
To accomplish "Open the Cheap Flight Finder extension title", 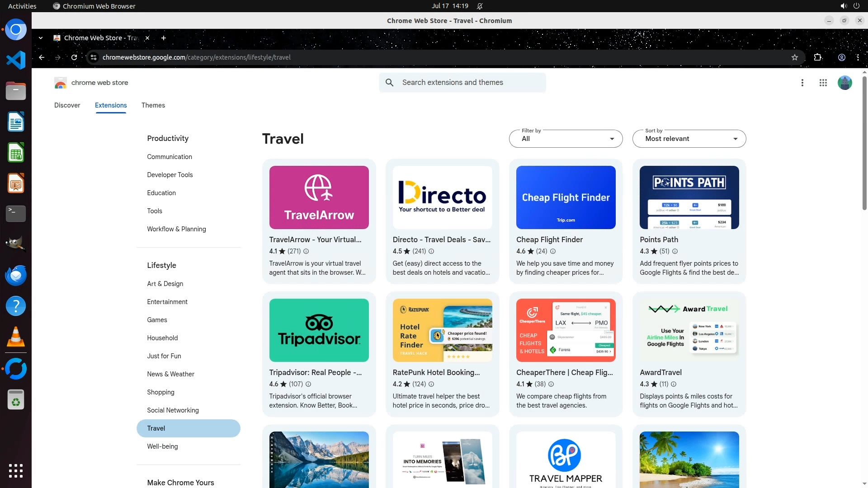I will point(549,239).
